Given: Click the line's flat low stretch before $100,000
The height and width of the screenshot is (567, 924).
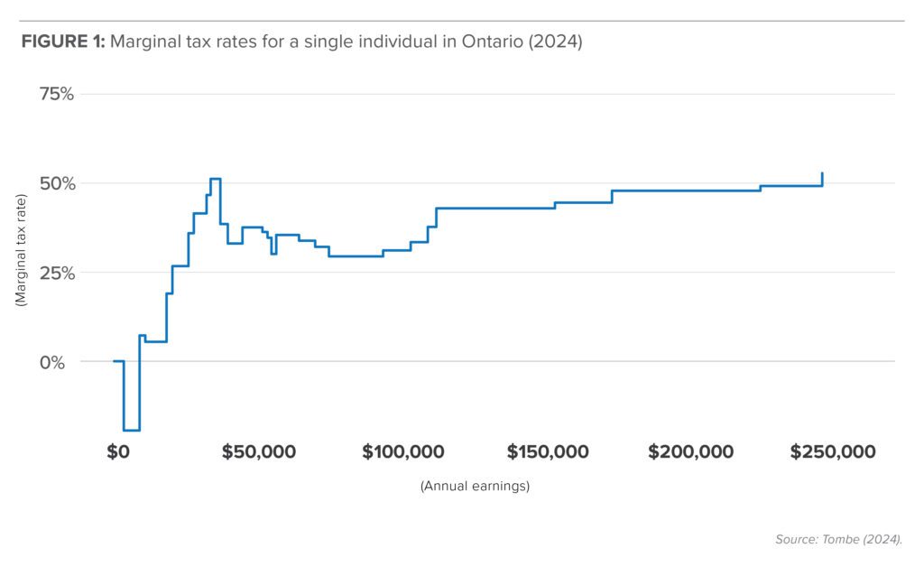Looking at the screenshot, I should click(356, 256).
